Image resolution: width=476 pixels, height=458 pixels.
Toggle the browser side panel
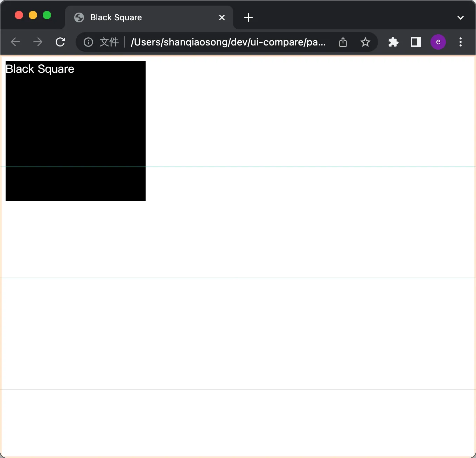click(416, 42)
